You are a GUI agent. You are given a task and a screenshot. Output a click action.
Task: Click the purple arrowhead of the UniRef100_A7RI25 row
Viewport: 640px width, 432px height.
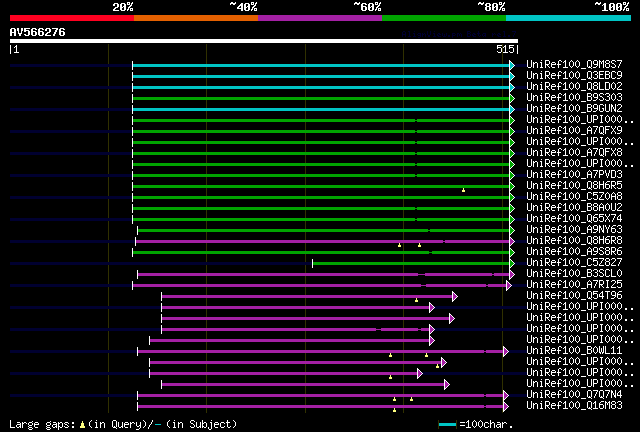(509, 286)
